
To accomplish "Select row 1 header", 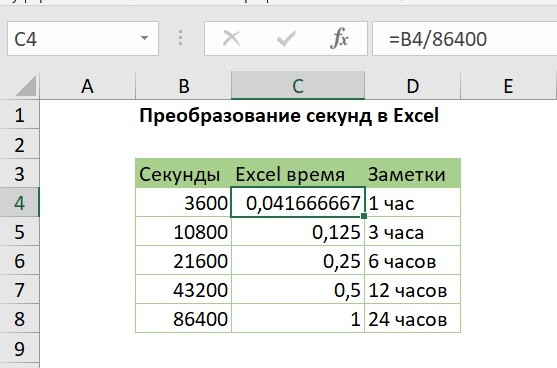I will 20,115.
